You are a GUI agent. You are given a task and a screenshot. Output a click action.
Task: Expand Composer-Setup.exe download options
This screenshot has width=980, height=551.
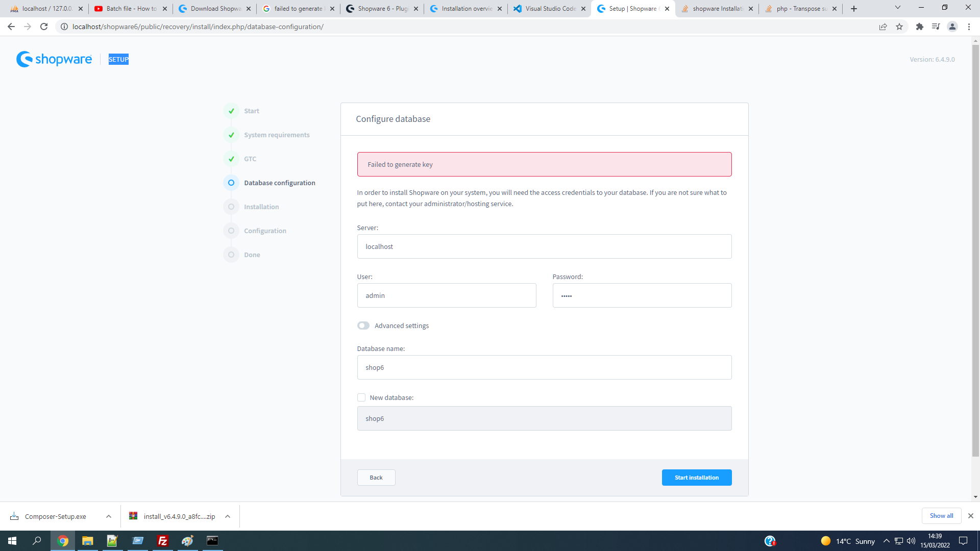pyautogui.click(x=109, y=516)
